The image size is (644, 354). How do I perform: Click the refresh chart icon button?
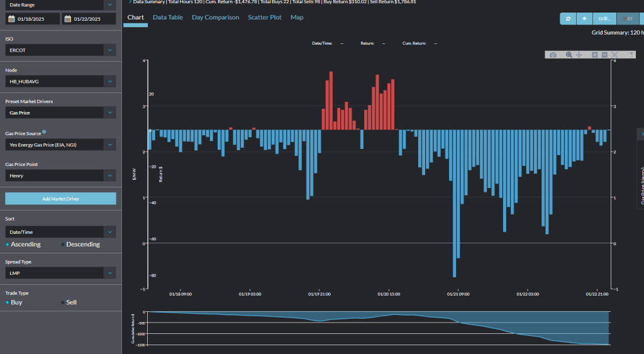569,19
